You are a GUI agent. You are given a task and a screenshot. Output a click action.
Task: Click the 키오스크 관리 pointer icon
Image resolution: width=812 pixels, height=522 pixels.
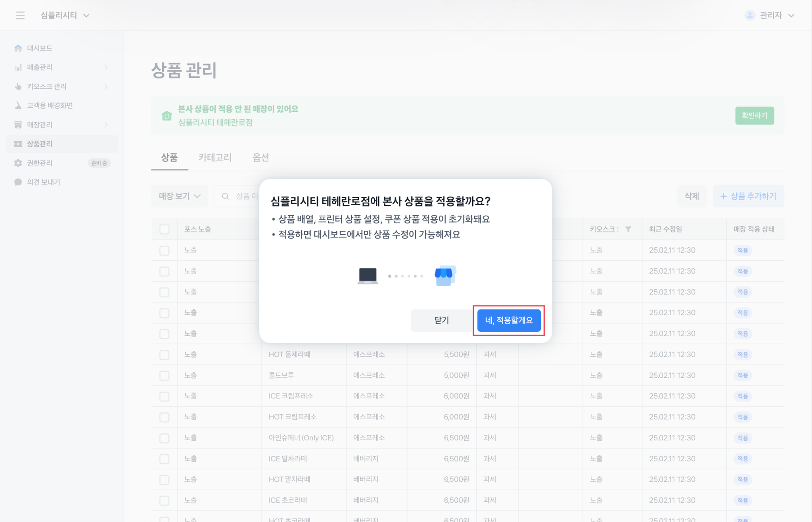pyautogui.click(x=18, y=86)
